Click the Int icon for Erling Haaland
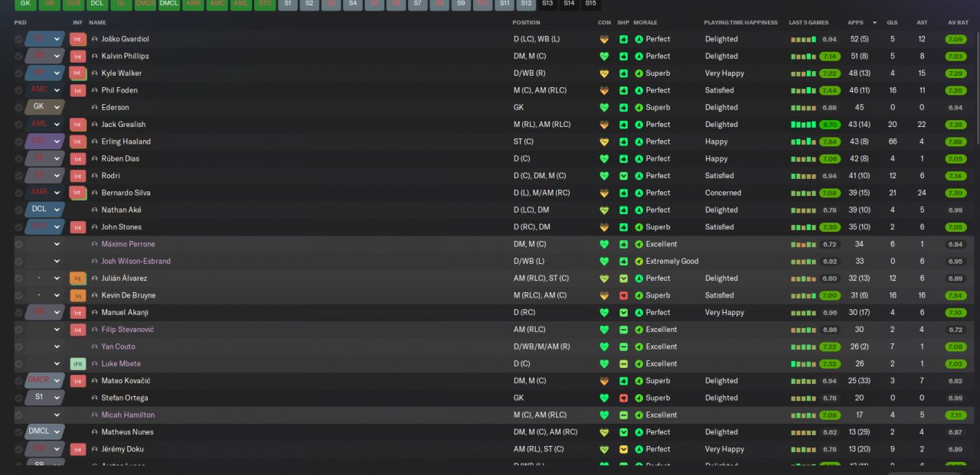Screen dimensions: 980x475 77,142
